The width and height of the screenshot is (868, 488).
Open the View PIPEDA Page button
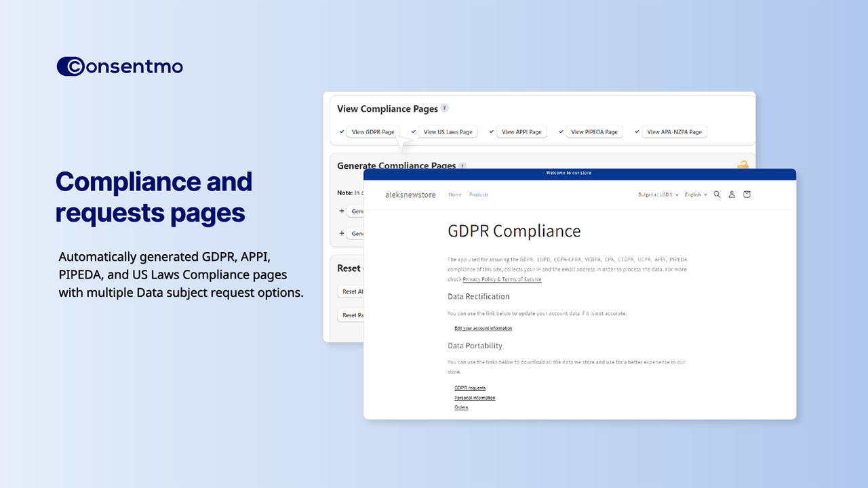[594, 132]
